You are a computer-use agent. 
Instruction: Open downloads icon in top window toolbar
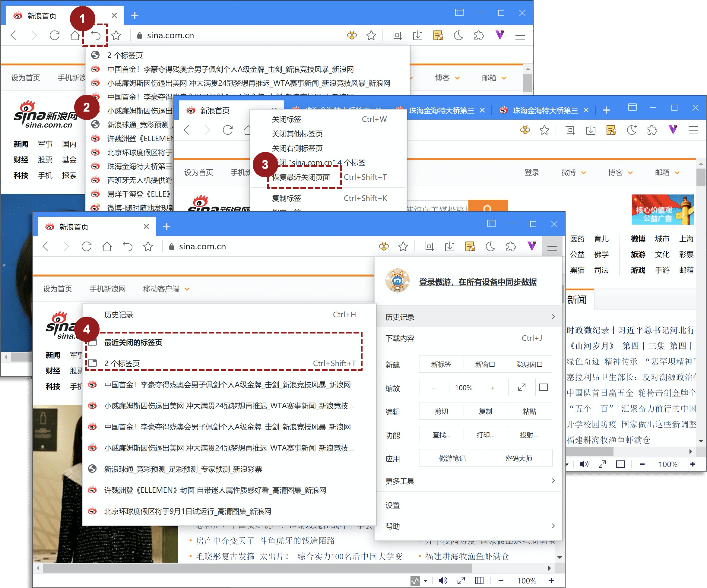[417, 35]
